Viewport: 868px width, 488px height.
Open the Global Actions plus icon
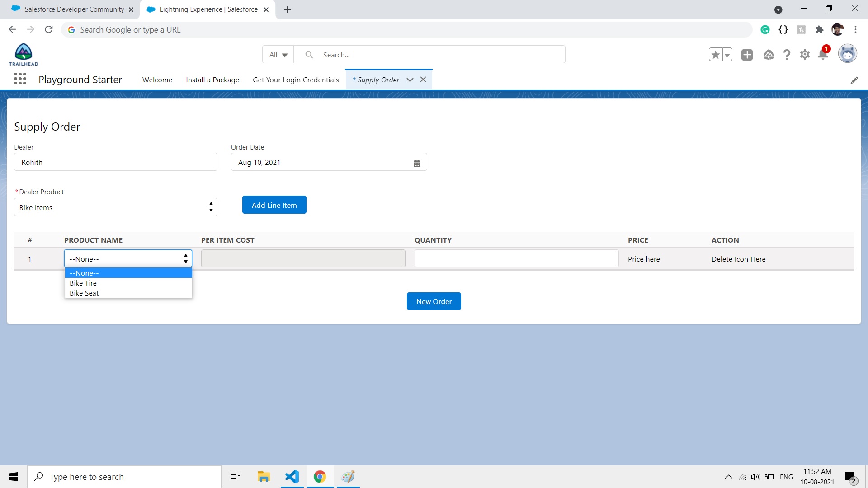click(747, 55)
